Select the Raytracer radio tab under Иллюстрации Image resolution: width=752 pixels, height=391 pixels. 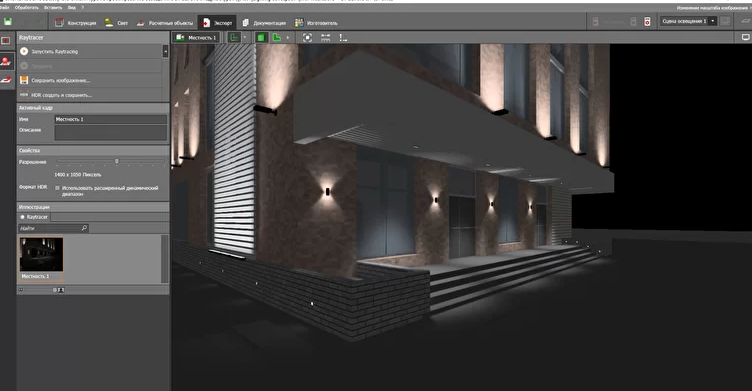click(34, 217)
